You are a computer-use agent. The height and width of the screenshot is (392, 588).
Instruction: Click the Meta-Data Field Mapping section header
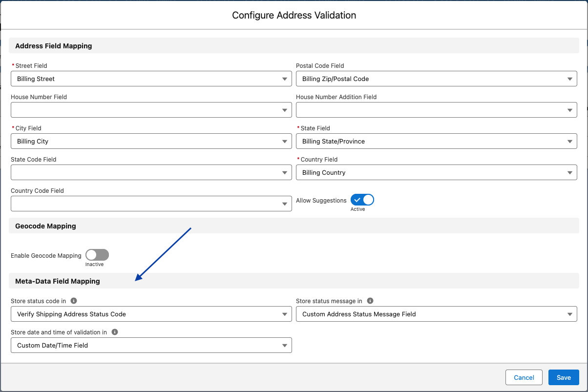[x=294, y=281]
